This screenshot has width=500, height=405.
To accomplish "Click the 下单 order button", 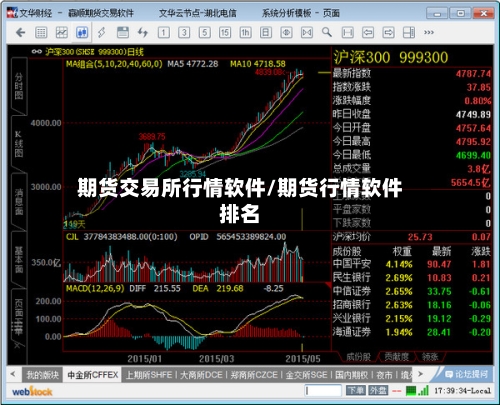I will [x=356, y=390].
